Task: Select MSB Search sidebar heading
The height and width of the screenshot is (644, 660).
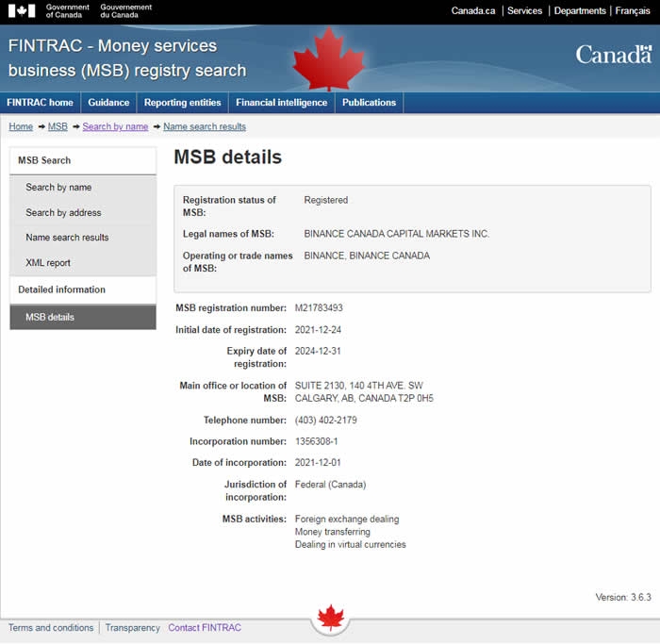Action: tap(83, 160)
